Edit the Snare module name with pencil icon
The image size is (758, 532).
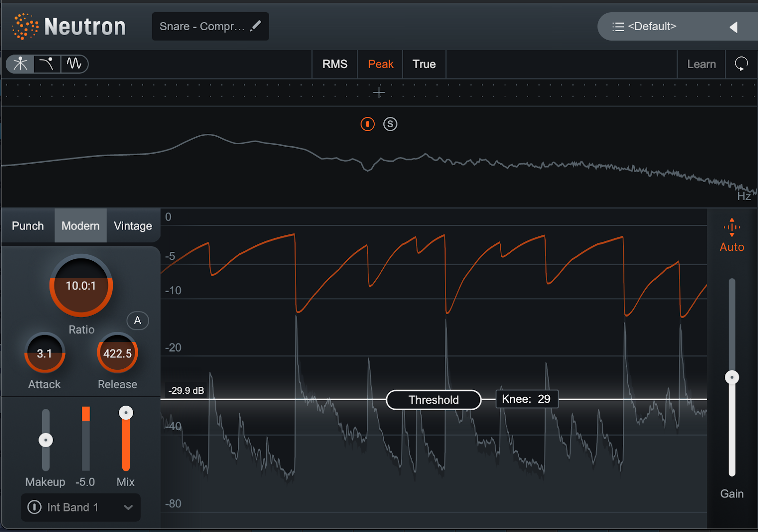click(255, 26)
